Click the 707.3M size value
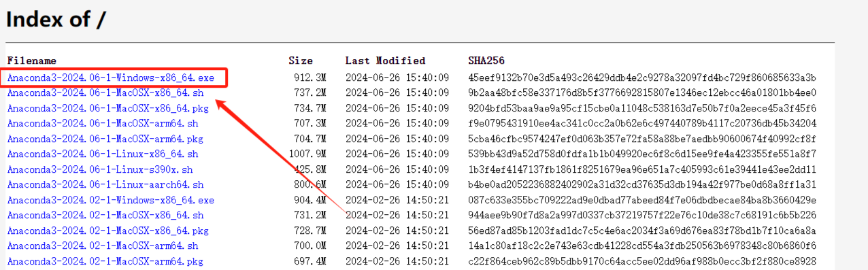Screen dimensions: 868x270 click(x=310, y=124)
